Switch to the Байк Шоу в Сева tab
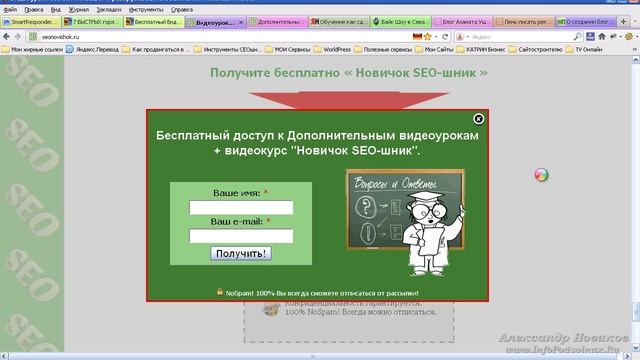 click(x=400, y=22)
